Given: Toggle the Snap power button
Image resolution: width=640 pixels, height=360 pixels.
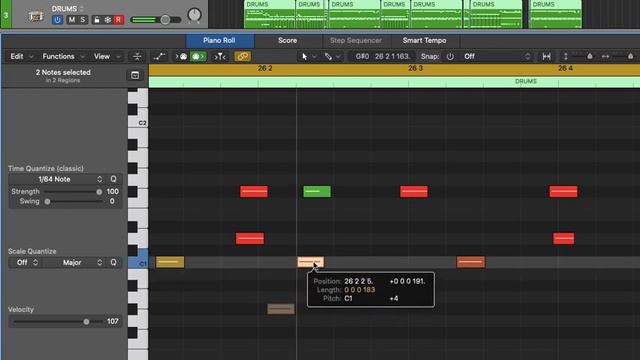Looking at the screenshot, I should point(450,56).
